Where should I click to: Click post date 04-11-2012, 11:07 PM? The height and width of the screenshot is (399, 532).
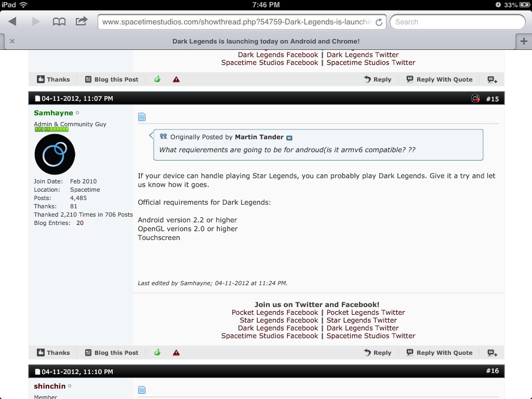coord(77,98)
